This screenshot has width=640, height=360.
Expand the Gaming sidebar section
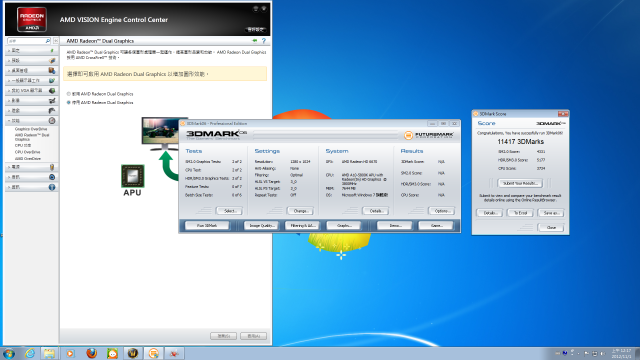pyautogui.click(x=31, y=111)
